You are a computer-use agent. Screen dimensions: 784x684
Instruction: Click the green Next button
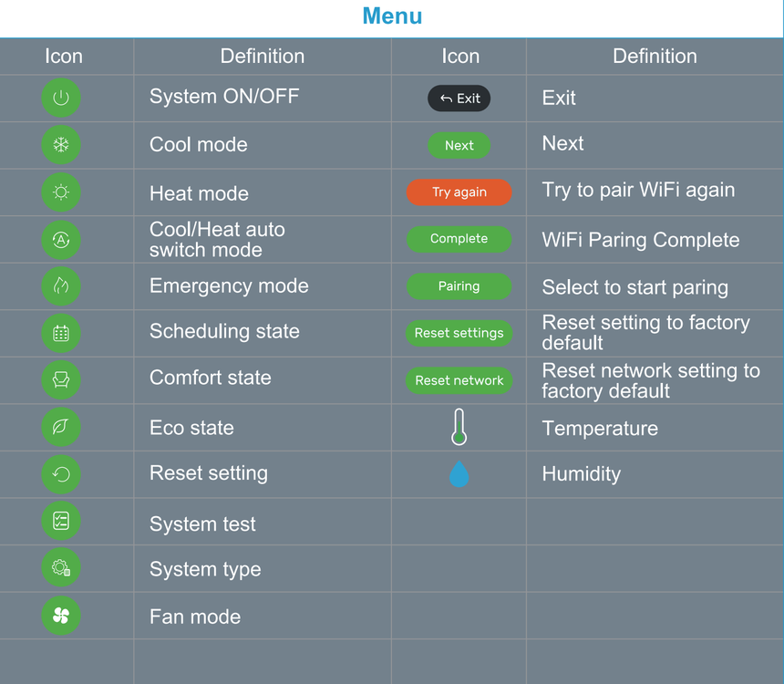pyautogui.click(x=459, y=145)
